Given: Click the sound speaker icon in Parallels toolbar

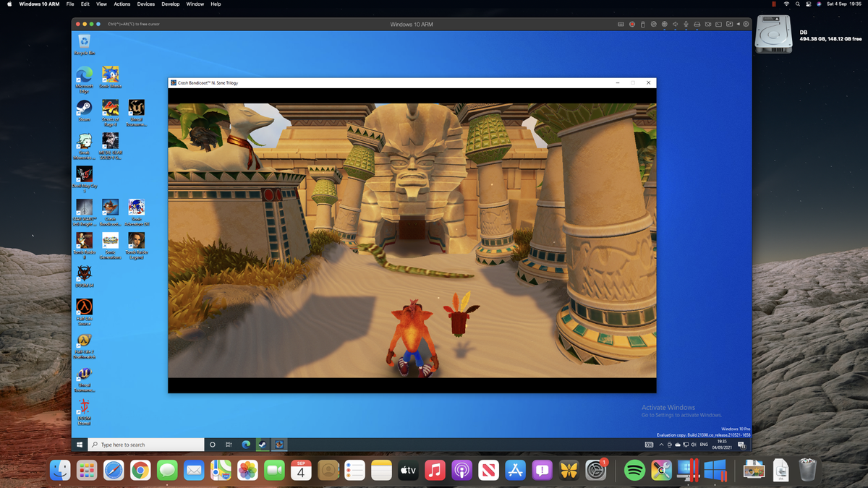Looking at the screenshot, I should (x=675, y=24).
